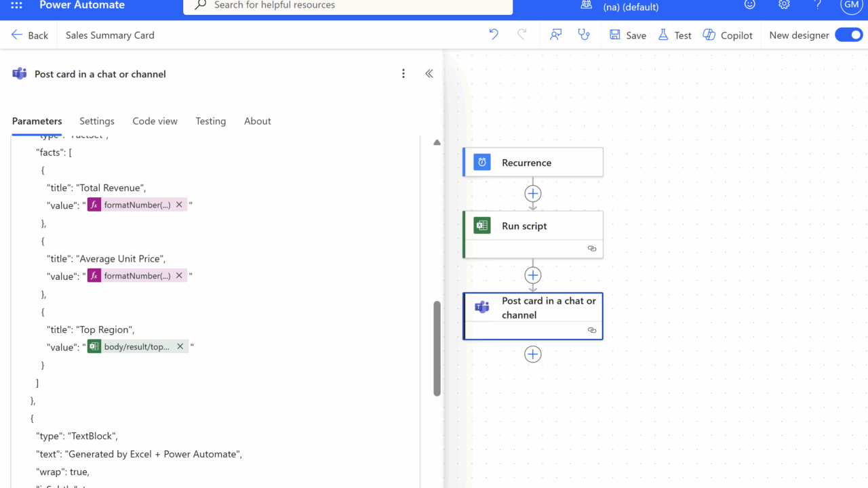868x488 pixels.
Task: Click the parameters panel scrollbar thumb
Action: (437, 348)
